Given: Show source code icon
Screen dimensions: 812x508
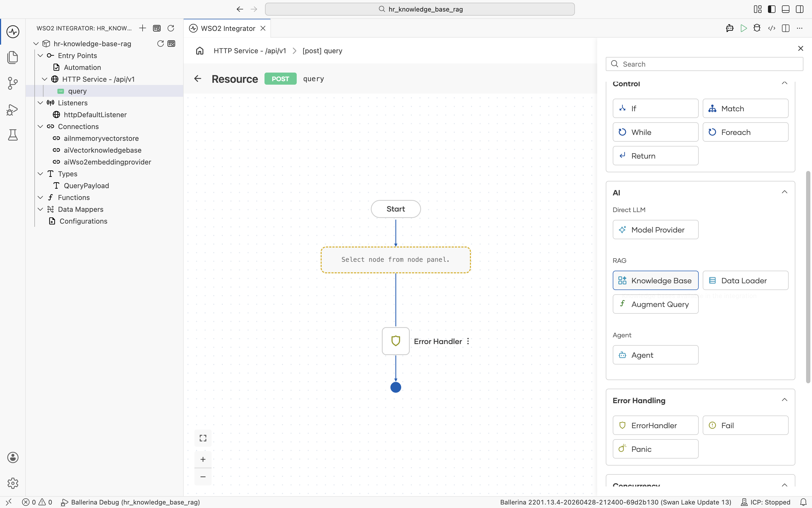Looking at the screenshot, I should coord(771,28).
